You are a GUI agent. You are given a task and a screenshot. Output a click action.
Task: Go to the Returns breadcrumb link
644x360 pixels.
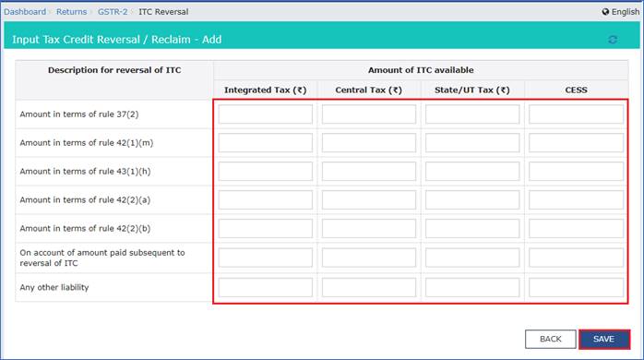click(71, 12)
